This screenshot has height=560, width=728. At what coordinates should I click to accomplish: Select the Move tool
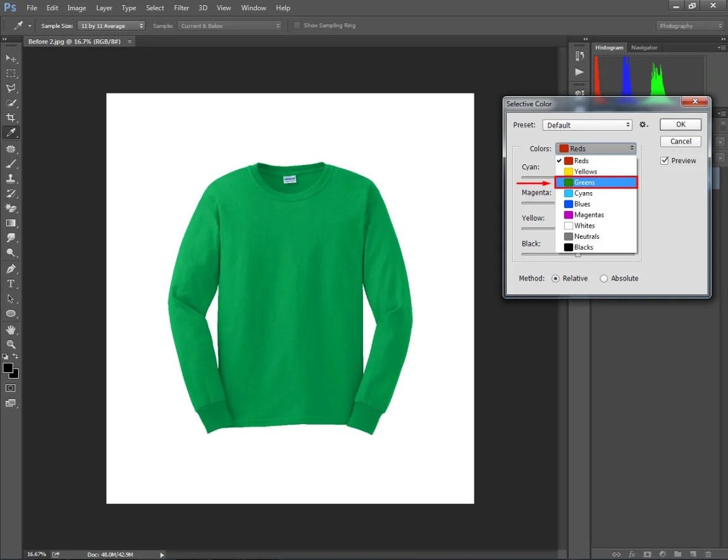tap(11, 58)
